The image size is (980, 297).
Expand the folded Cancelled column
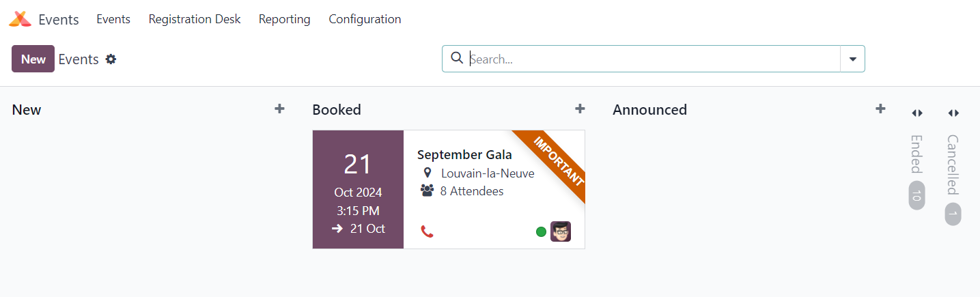click(x=953, y=113)
